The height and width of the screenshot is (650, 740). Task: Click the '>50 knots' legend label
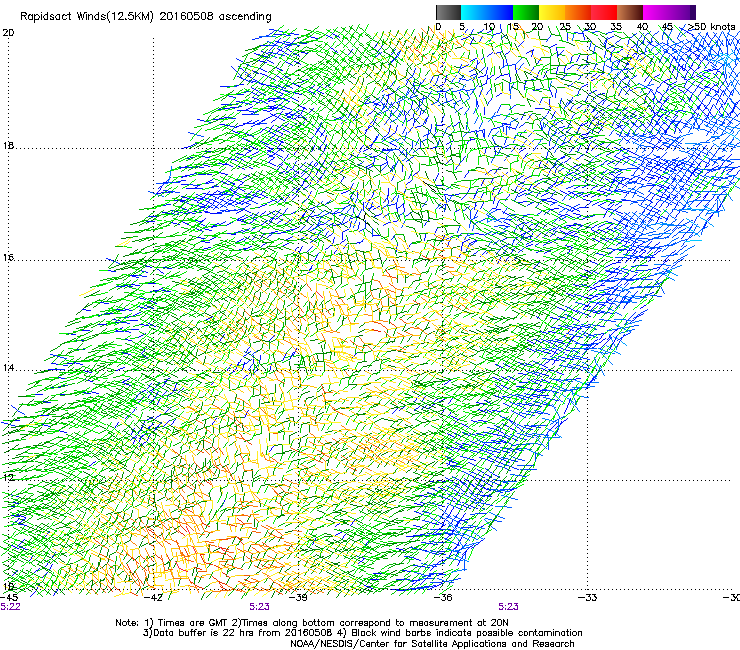coord(712,27)
